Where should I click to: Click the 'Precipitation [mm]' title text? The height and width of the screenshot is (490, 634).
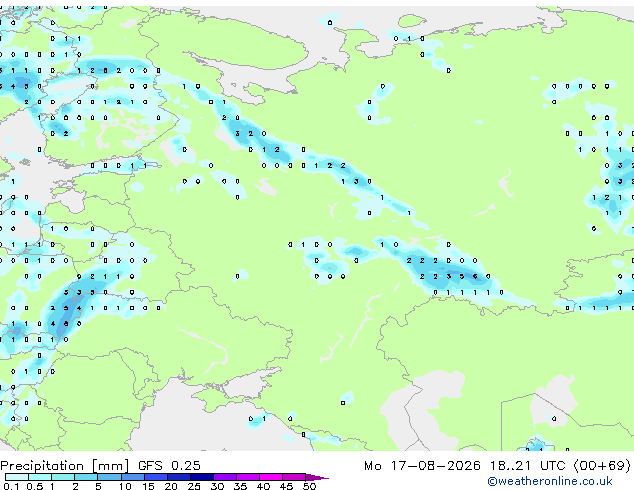[65, 466]
